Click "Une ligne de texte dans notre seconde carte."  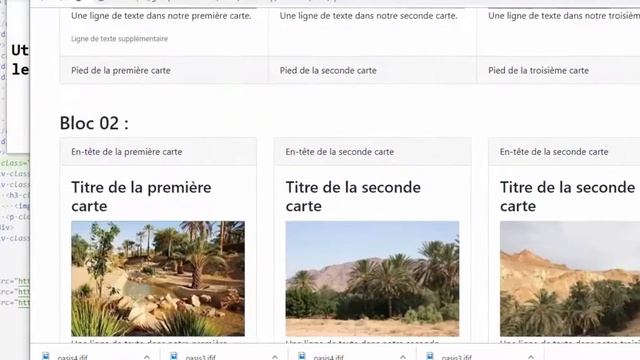click(369, 16)
